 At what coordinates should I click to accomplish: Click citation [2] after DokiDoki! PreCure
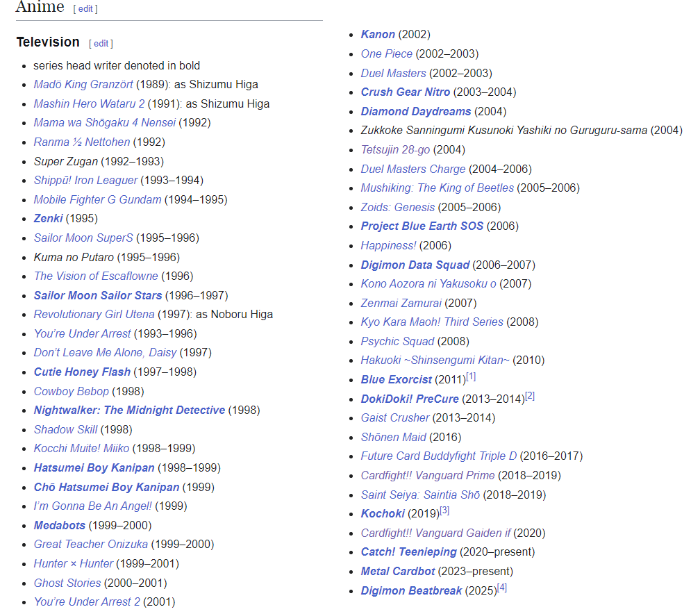530,396
